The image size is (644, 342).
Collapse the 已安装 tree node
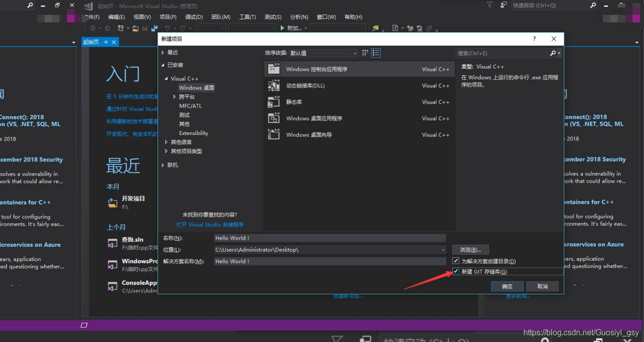163,65
